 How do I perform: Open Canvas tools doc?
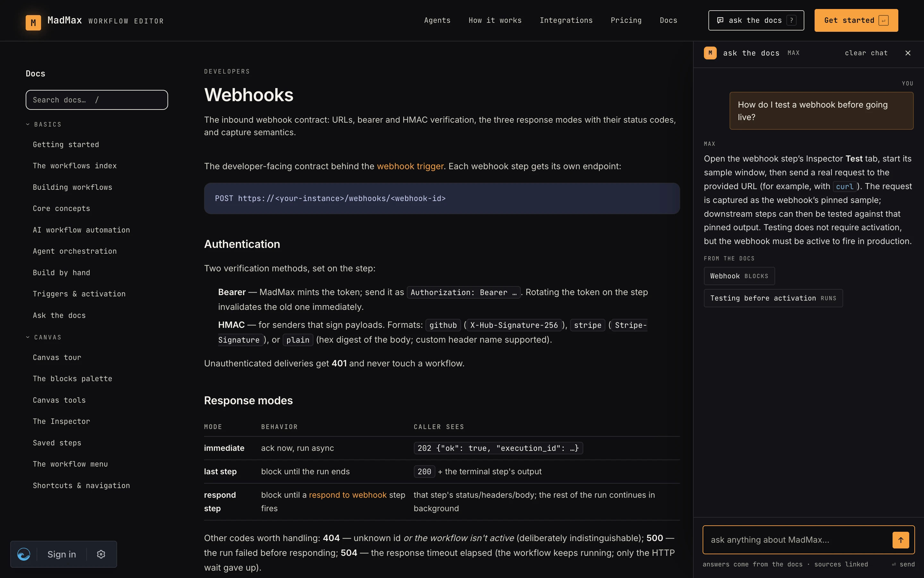(x=59, y=400)
